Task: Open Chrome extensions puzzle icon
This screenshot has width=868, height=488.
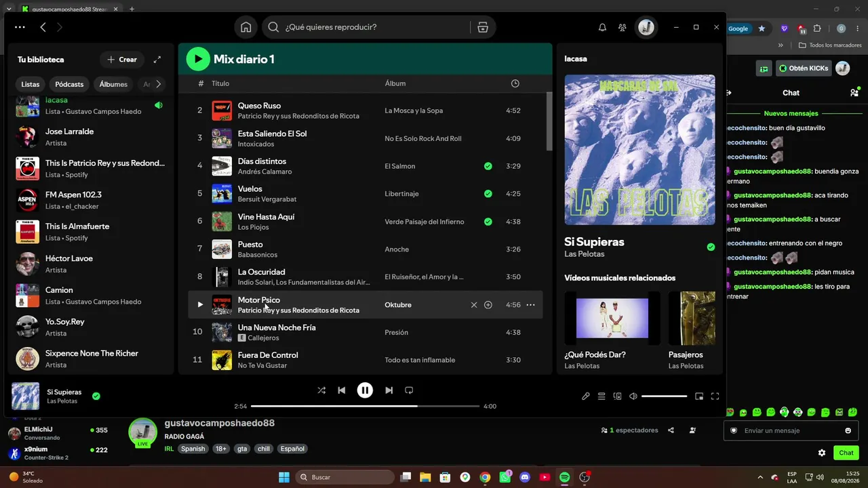Action: click(x=817, y=28)
